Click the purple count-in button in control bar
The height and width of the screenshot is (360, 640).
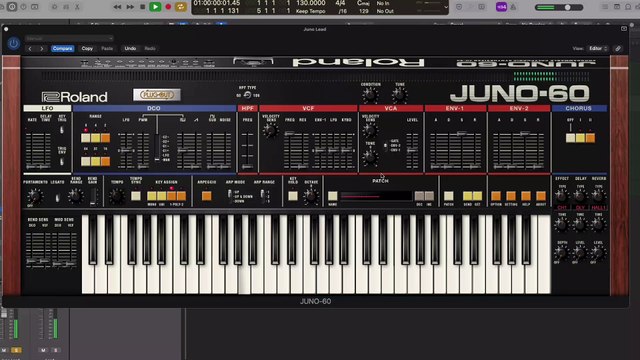501,7
